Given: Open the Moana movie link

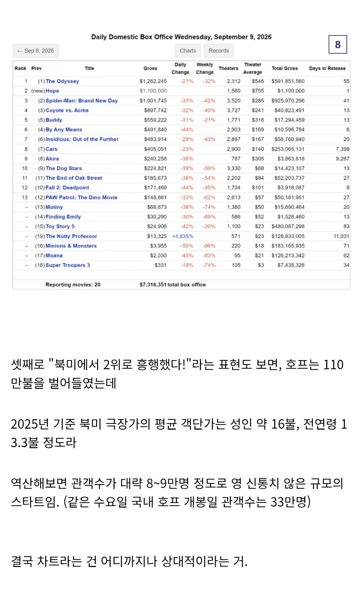Looking at the screenshot, I should pos(54,255).
